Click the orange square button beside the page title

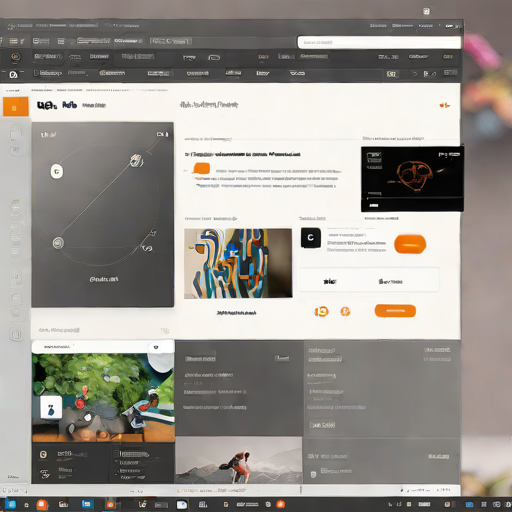pos(16,107)
